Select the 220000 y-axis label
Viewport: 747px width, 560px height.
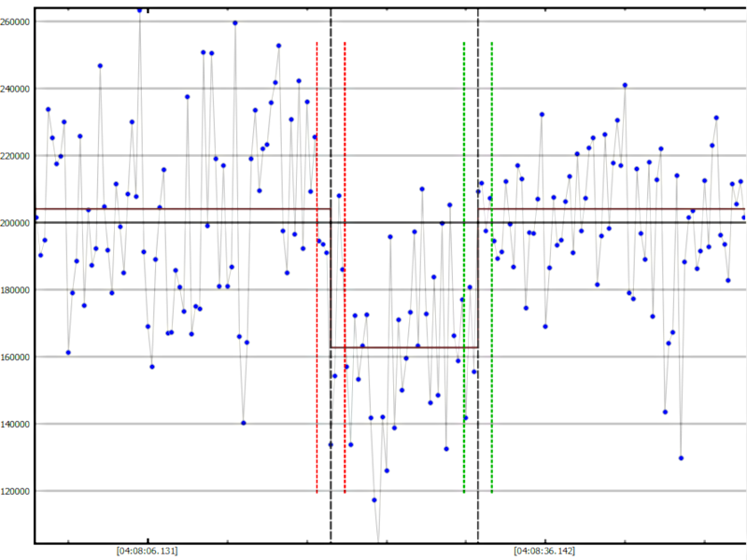tap(17, 156)
